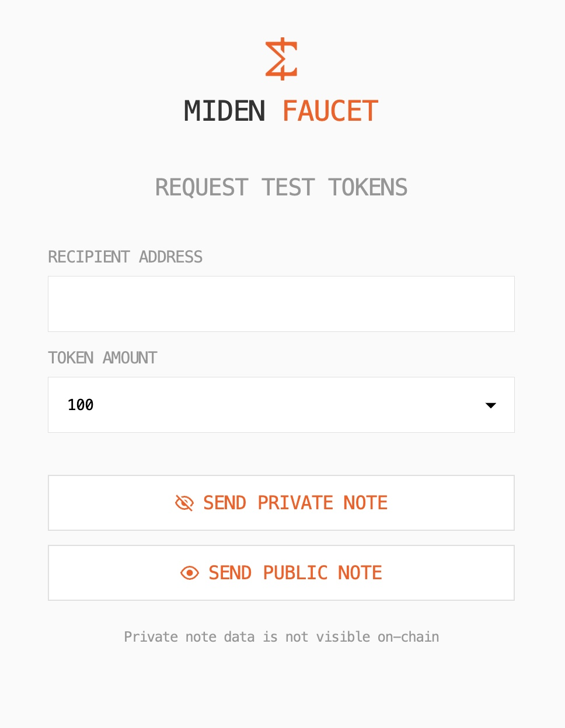The width and height of the screenshot is (565, 728).
Task: Click the word PRIVATE on the first button
Action: tap(295, 503)
